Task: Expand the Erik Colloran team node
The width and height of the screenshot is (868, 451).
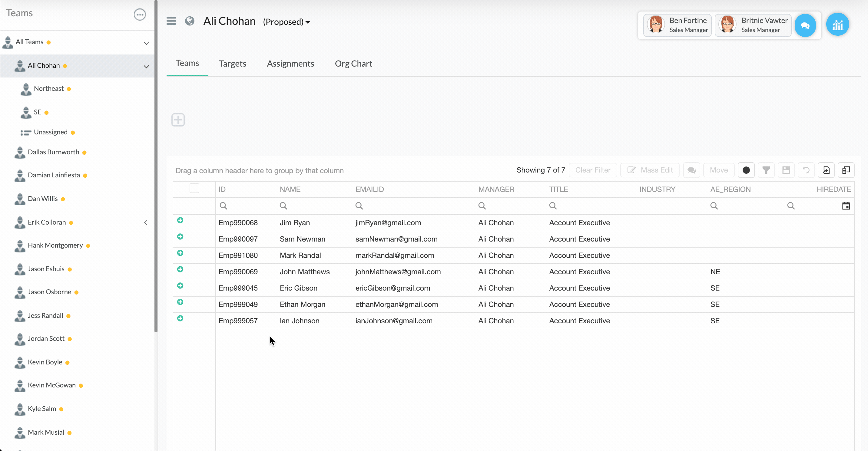Action: (x=146, y=223)
